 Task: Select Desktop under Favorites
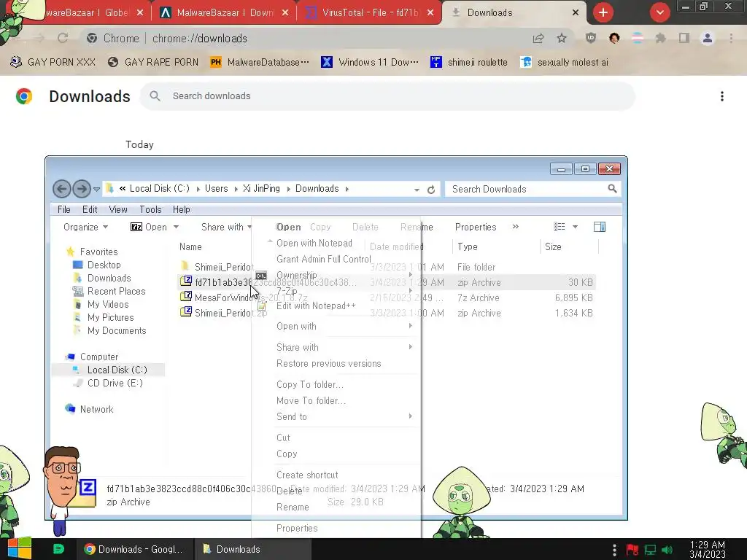[x=104, y=265]
